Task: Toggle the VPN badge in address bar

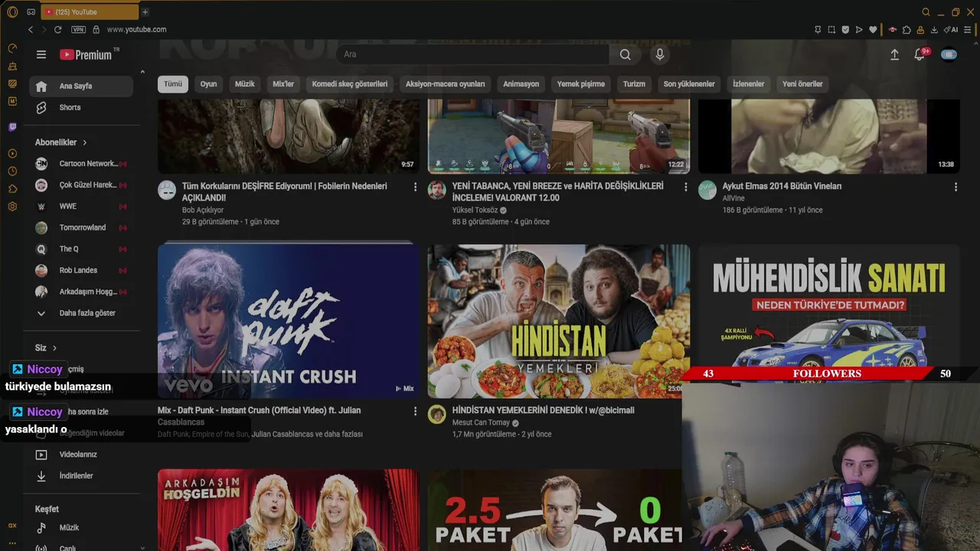Action: point(78,29)
